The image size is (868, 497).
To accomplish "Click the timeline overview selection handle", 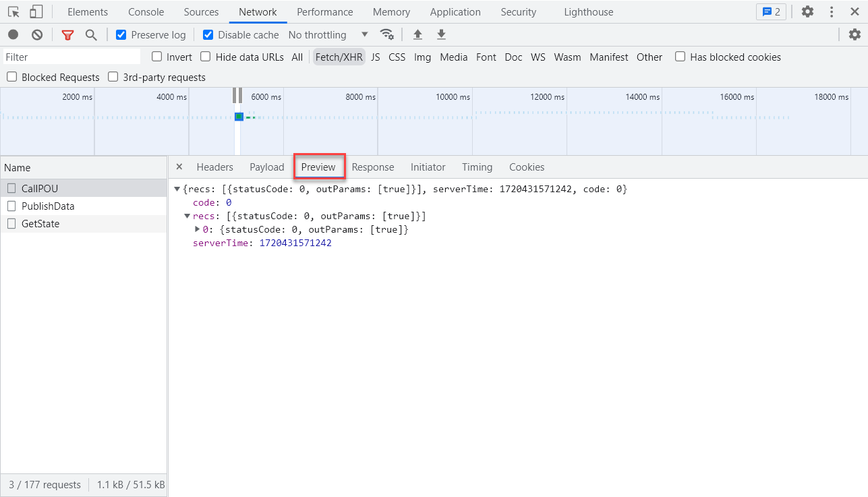I will [237, 95].
